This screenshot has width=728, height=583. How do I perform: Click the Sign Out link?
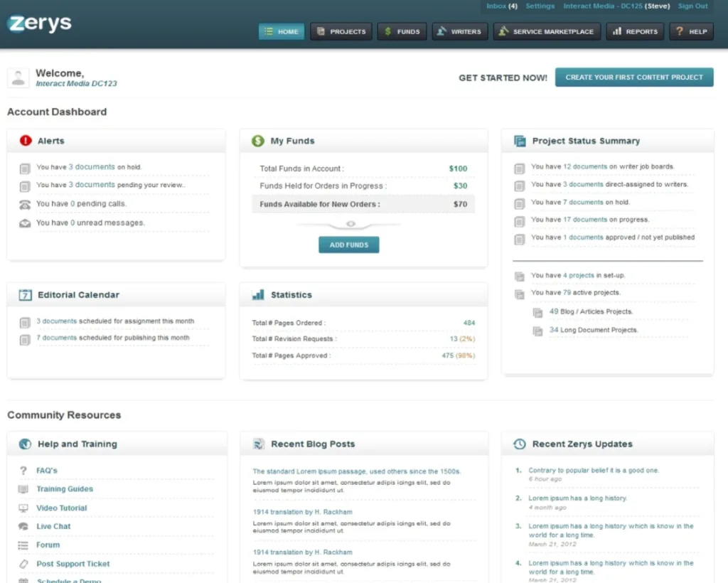point(692,6)
